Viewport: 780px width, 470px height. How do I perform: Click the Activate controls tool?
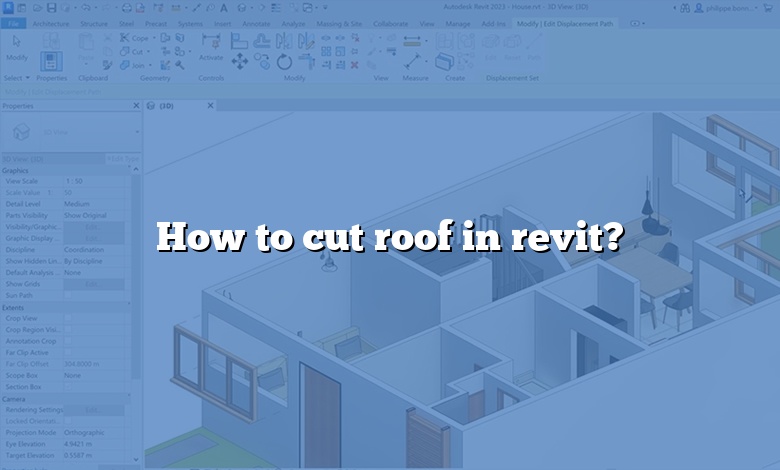click(x=211, y=48)
